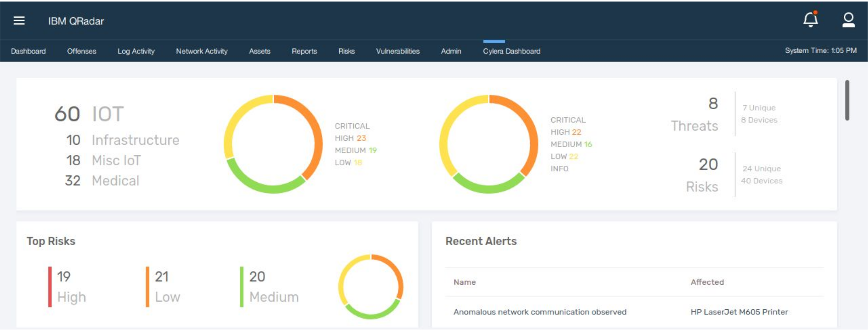Click the Affected column header
868x335 pixels.
point(707,282)
